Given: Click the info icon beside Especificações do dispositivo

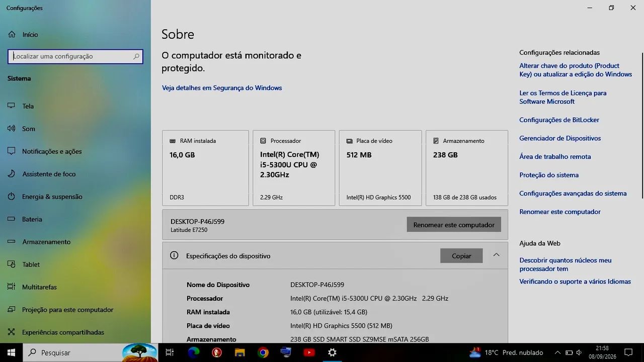Looking at the screenshot, I should (174, 255).
